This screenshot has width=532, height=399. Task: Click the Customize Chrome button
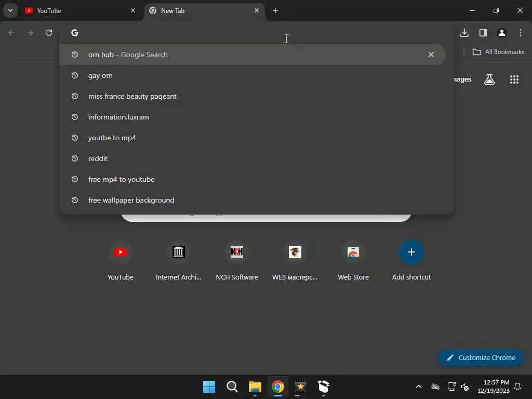click(481, 357)
